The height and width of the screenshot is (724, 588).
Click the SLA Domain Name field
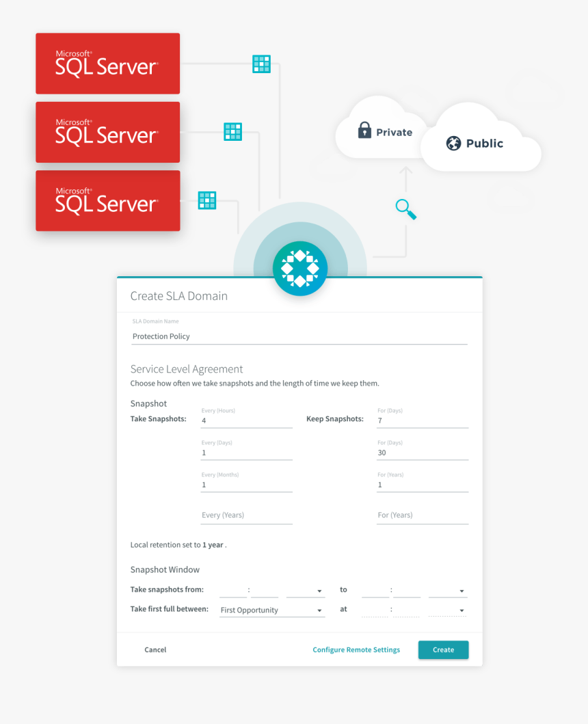[299, 336]
